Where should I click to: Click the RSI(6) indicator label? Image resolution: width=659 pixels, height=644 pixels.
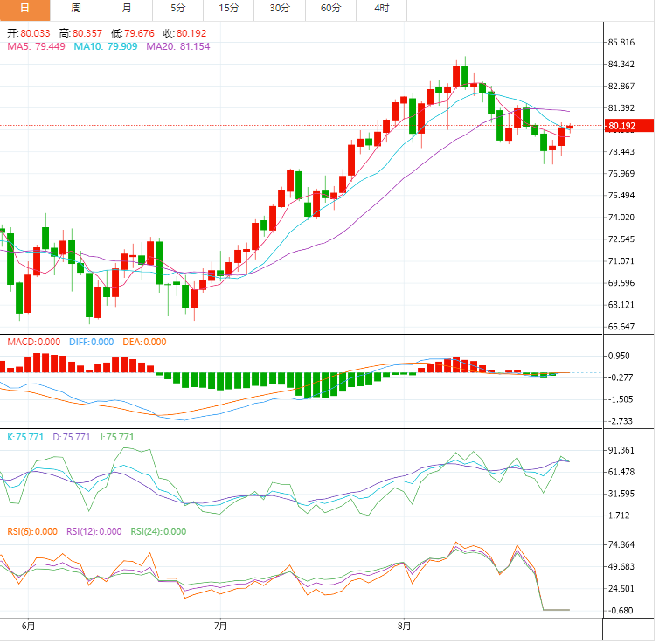coord(32,531)
